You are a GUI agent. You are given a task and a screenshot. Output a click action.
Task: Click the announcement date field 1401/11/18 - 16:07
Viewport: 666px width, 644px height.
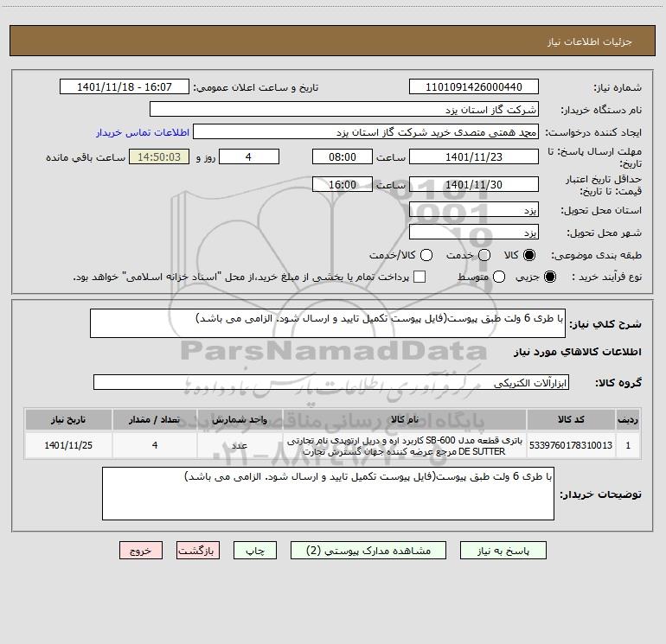(125, 86)
